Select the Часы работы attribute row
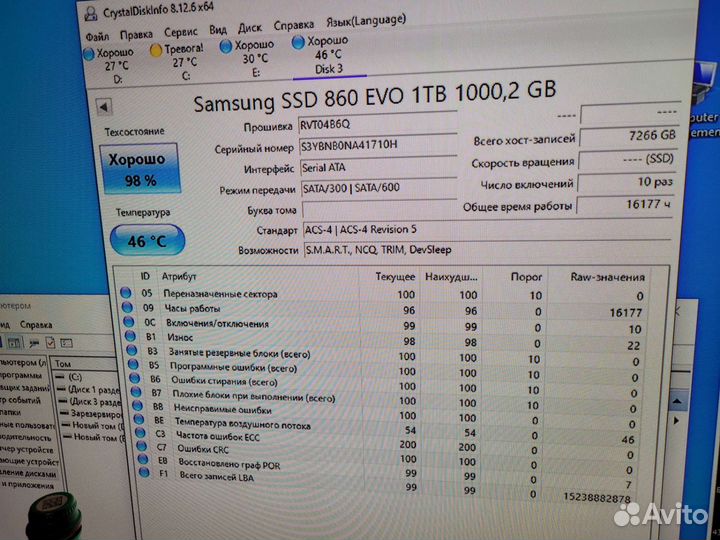The width and height of the screenshot is (720, 540). pyautogui.click(x=385, y=310)
